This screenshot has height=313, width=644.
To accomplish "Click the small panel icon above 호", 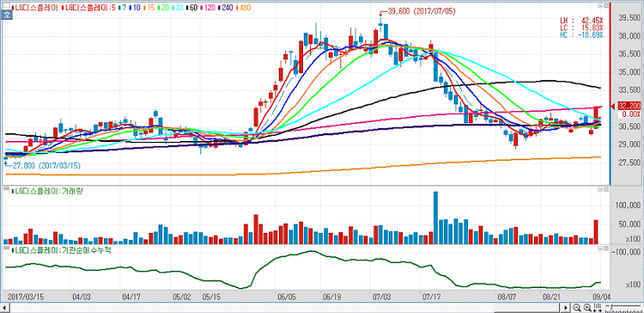I will click(x=7, y=6).
